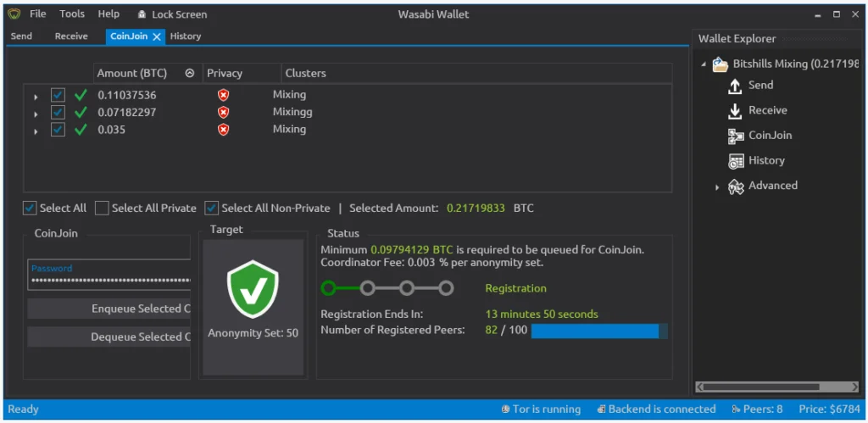Screen dimensions: 868x423
Task: Click the Peers icon in status bar
Action: [736, 409]
